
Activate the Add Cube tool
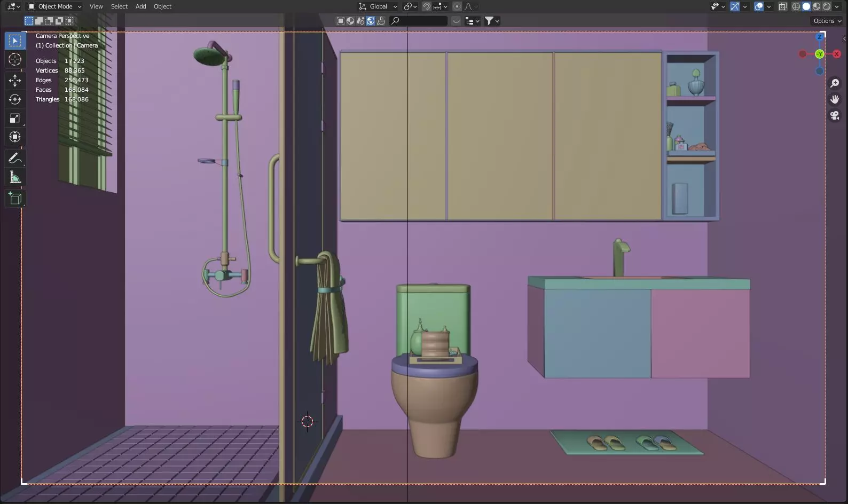(15, 199)
